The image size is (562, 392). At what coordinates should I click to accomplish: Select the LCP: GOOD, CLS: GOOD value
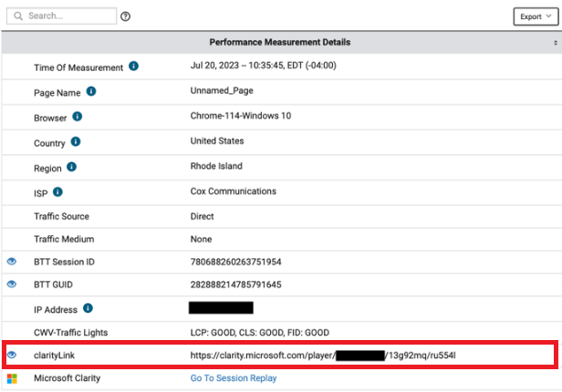(259, 333)
